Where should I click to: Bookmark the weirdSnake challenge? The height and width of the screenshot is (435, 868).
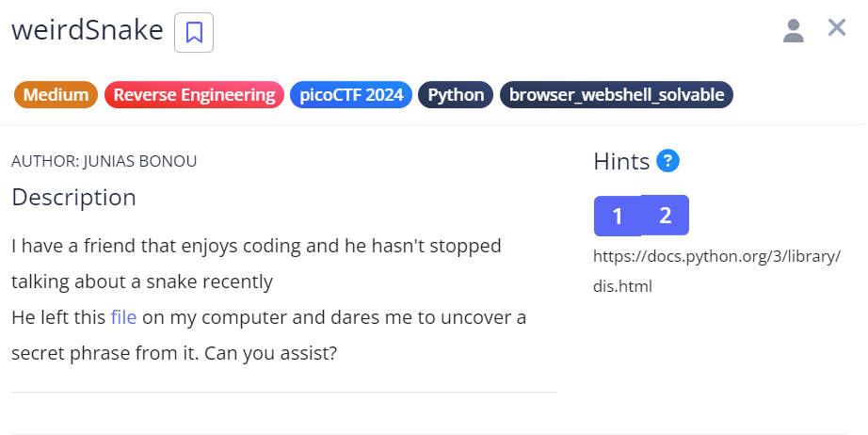pyautogui.click(x=194, y=32)
